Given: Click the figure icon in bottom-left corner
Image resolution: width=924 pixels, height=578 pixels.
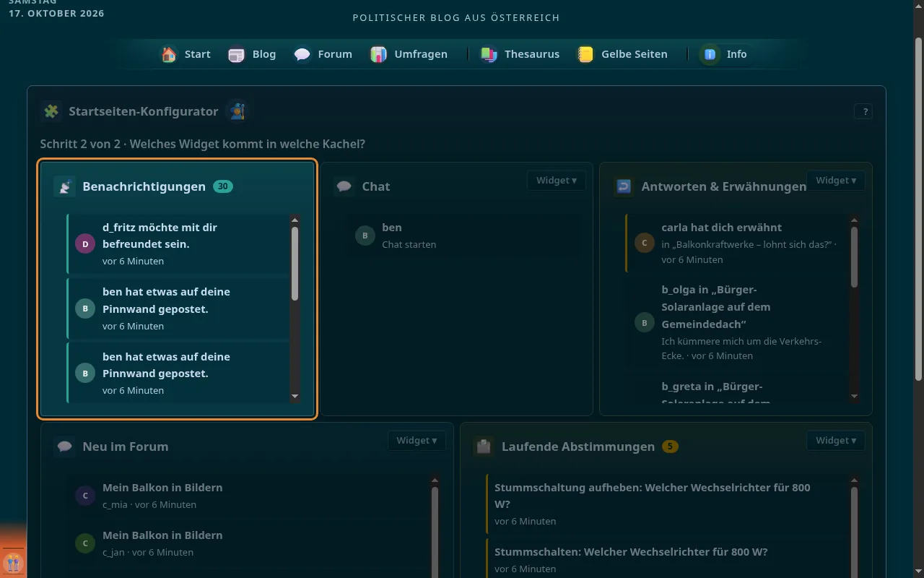Looking at the screenshot, I should (13, 561).
